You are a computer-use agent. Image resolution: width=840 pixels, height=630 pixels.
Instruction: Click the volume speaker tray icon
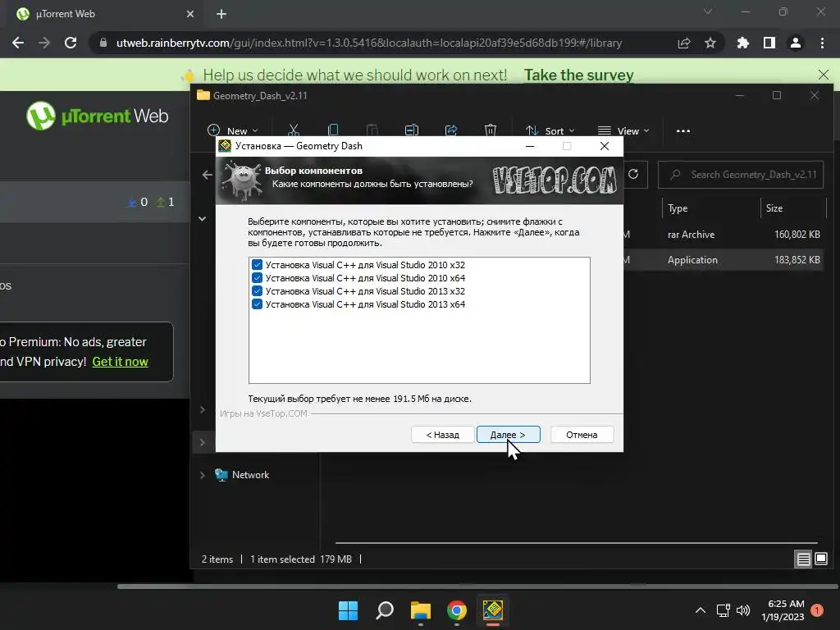(x=743, y=610)
